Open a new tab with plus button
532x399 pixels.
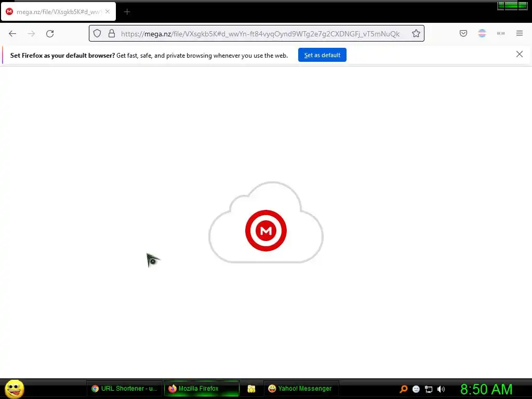click(127, 12)
